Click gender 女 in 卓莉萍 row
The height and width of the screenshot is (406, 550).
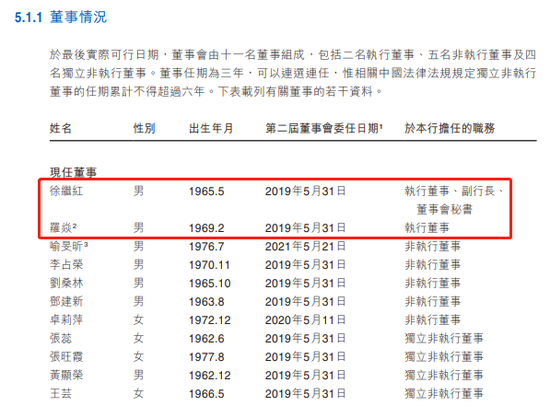click(x=139, y=320)
